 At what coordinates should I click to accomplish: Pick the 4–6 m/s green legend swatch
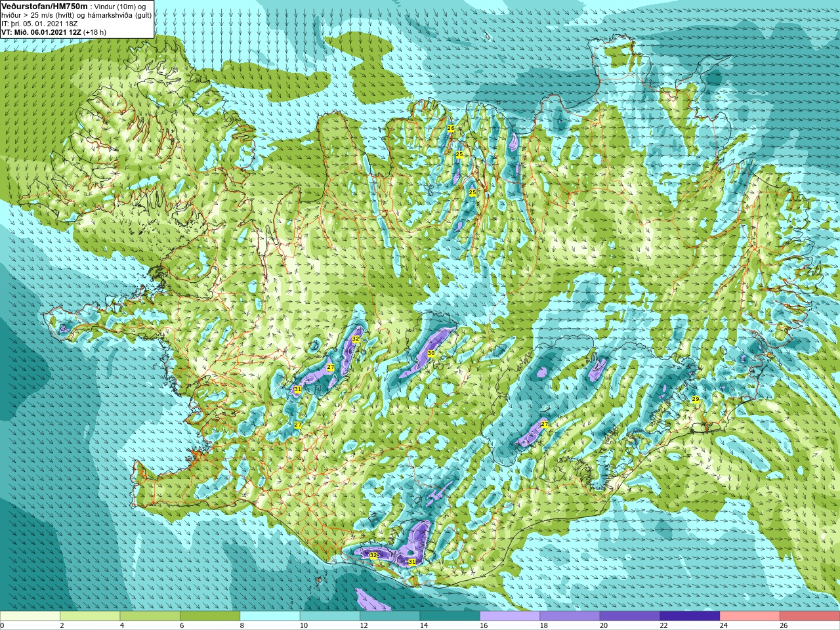click(150, 616)
